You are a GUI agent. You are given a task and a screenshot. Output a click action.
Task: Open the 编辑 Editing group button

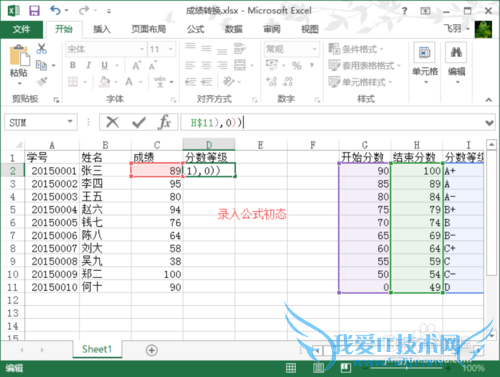[456, 63]
